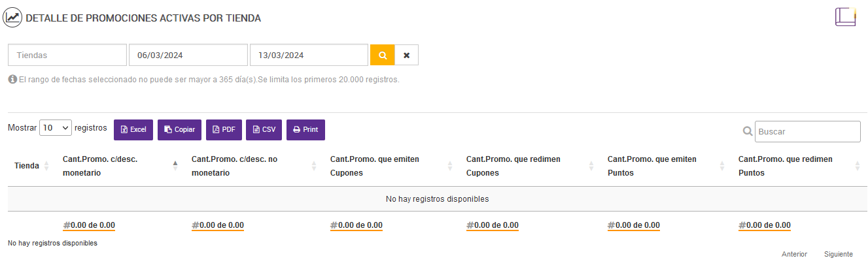Go to the Anterior page

pos(794,254)
